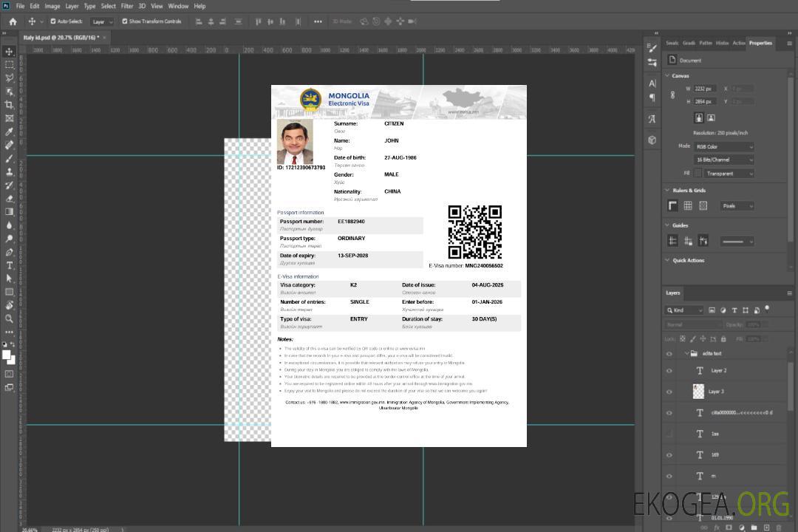798x532 pixels.
Task: Open the Brush Settings panel icon
Action: (x=652, y=48)
